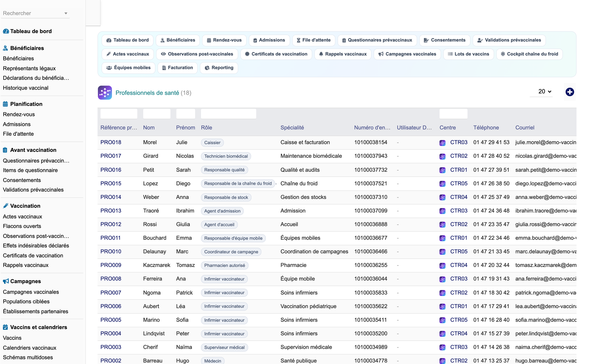Viewport: 589px width, 364px height.
Task: Click the centre icon in the PRO005 row
Action: tap(443, 320)
